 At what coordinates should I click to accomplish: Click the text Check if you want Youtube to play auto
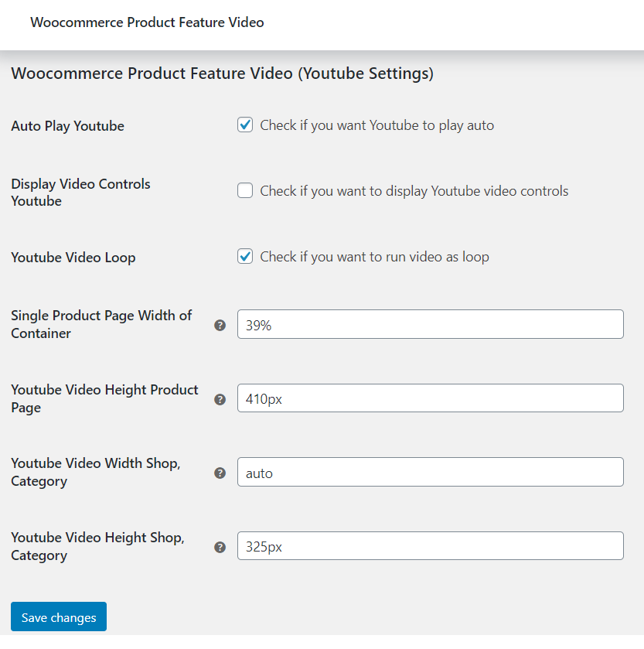pos(376,125)
